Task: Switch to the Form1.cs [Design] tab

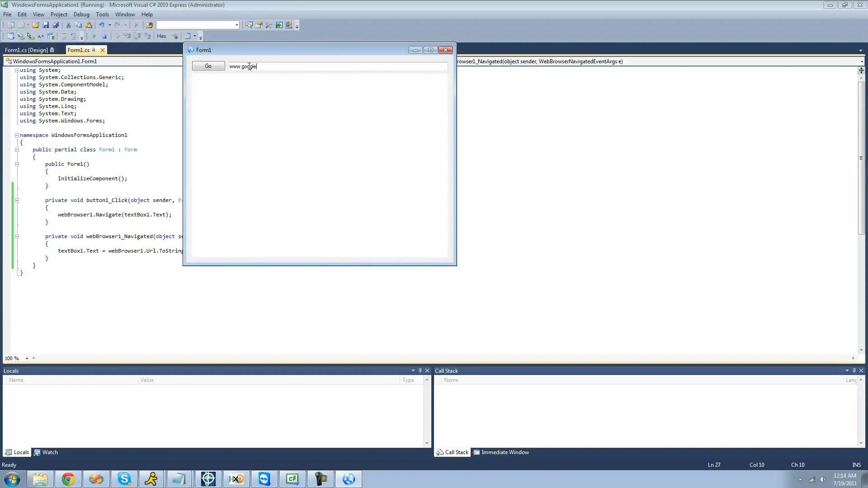Action: click(x=26, y=50)
